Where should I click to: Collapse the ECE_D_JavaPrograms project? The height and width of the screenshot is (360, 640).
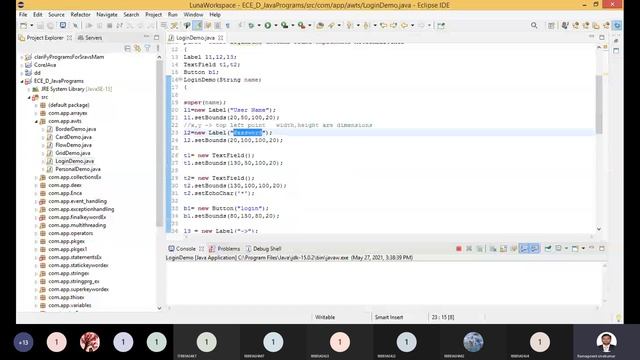22,81
